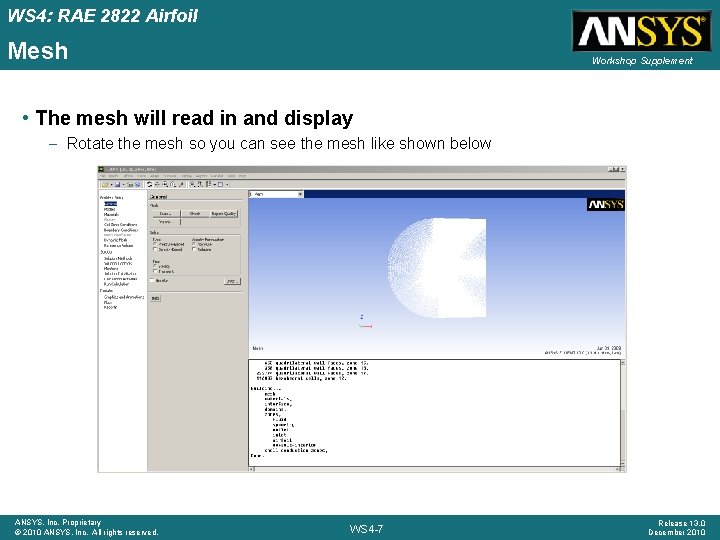720x540 pixels.
Task: Select Cell Zone Conditions in navigation pane
Action: 120,225
